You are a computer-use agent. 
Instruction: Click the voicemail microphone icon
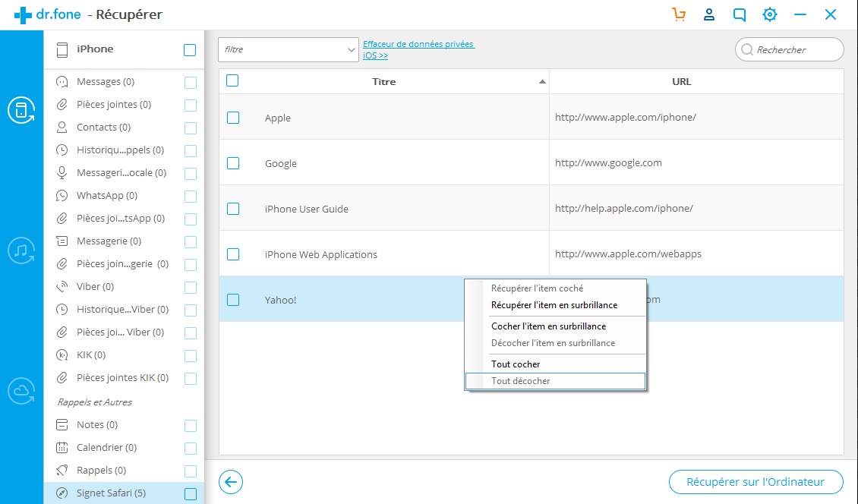coord(62,173)
